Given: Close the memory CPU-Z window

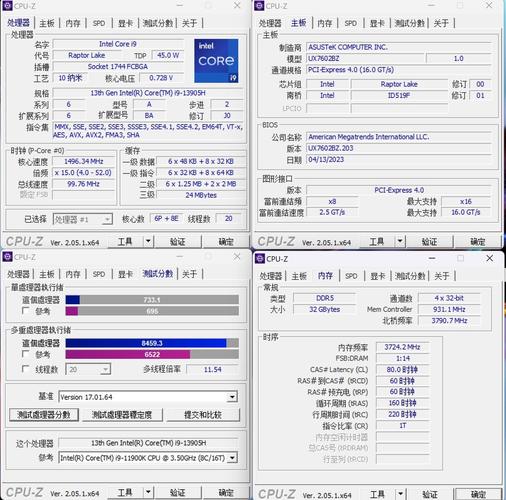Looking at the screenshot, I should (489, 258).
